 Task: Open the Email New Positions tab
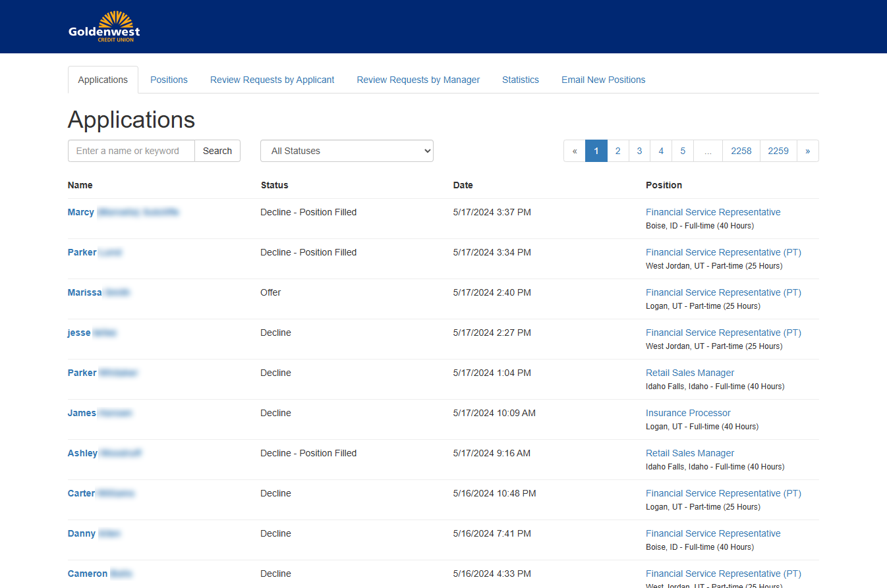tap(603, 80)
